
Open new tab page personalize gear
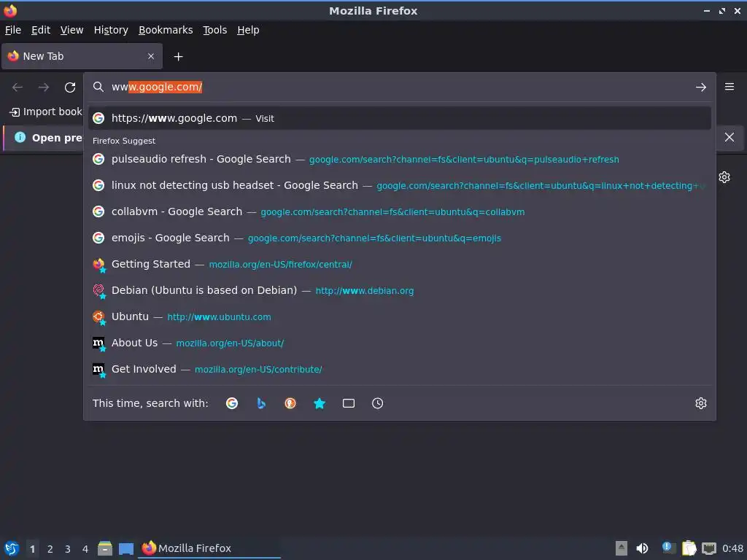(724, 177)
